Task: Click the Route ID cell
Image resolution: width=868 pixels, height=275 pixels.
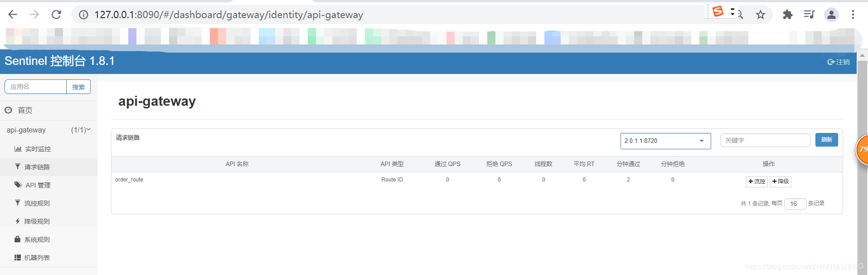Action: tap(392, 180)
